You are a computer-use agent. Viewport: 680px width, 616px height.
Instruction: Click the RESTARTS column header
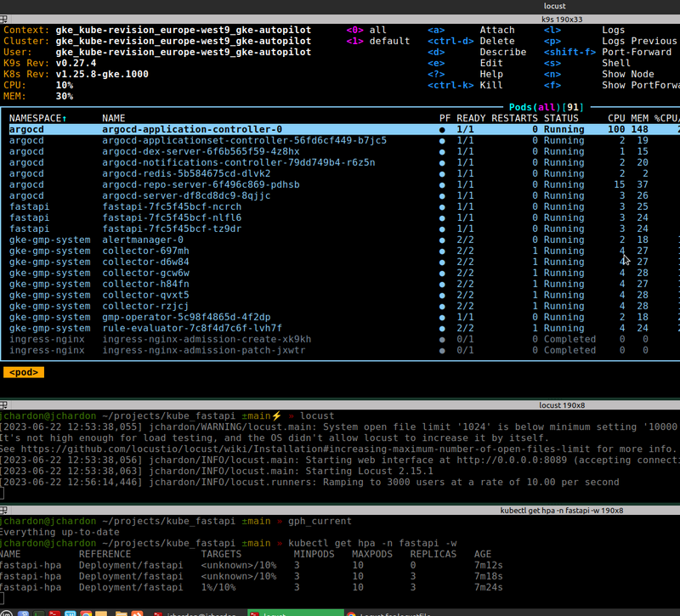point(514,118)
